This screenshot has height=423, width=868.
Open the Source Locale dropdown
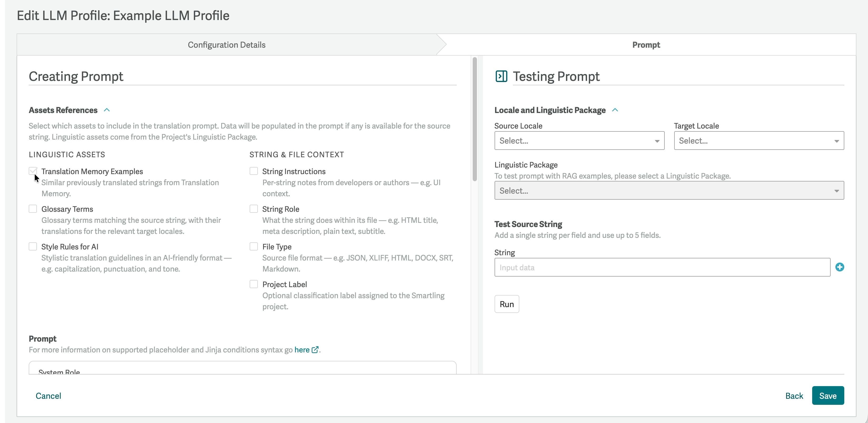tap(579, 141)
